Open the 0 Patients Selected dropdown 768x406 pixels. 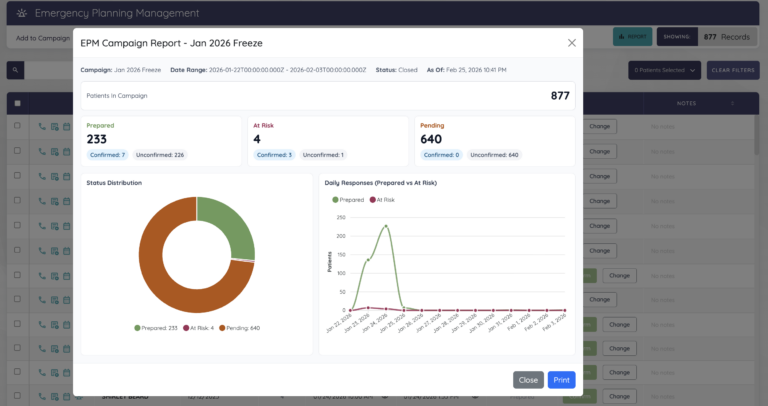[x=664, y=70]
